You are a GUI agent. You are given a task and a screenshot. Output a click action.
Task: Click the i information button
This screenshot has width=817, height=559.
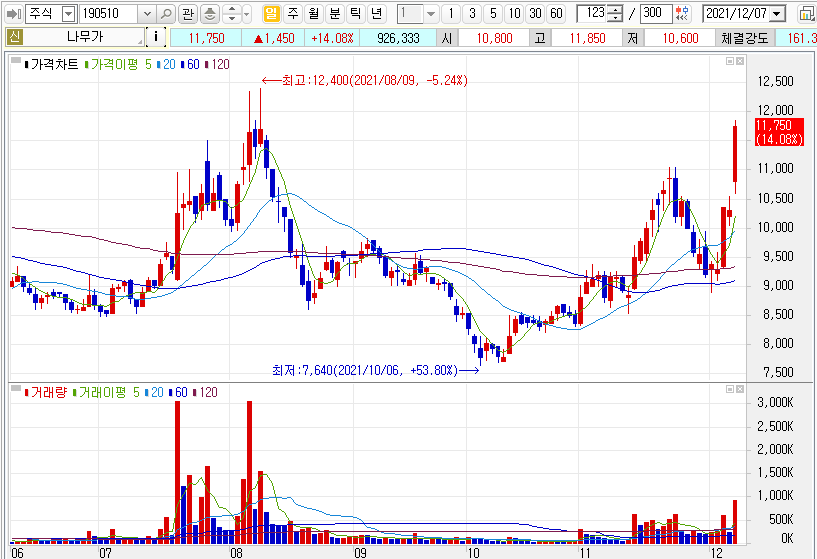[x=155, y=37]
